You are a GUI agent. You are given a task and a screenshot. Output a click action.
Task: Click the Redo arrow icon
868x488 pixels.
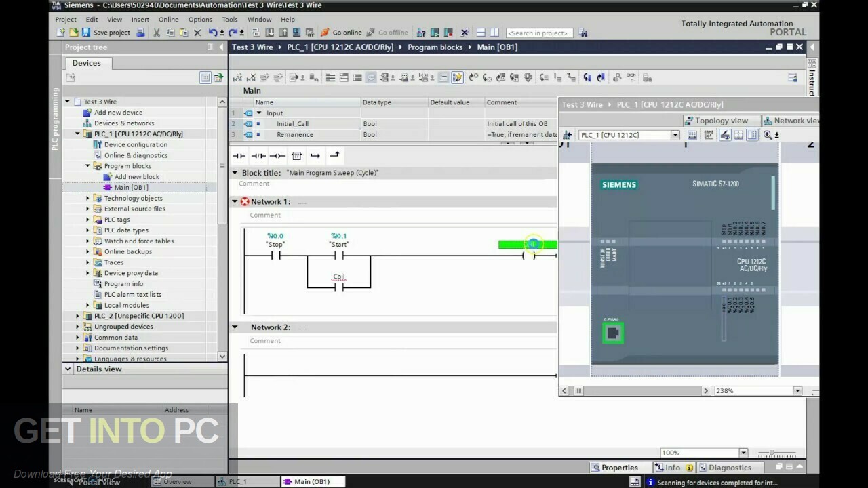pyautogui.click(x=235, y=33)
